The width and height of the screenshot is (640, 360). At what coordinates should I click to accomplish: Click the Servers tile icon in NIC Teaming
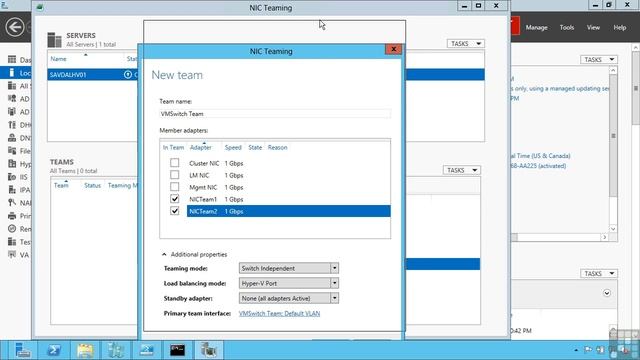coord(54,40)
